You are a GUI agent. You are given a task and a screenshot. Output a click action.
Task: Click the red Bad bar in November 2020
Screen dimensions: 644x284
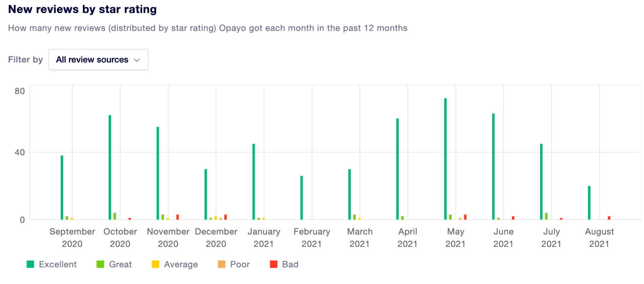[x=178, y=217]
